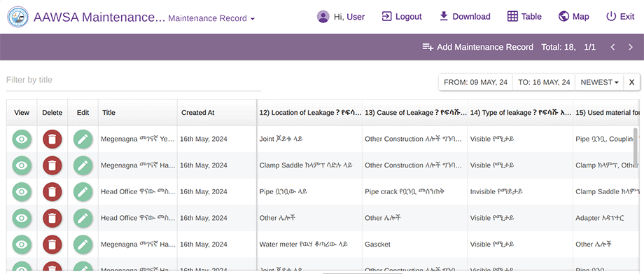Click the horizontal scrollbar below the table
Screen dimensions: 644x274
tap(363, 273)
